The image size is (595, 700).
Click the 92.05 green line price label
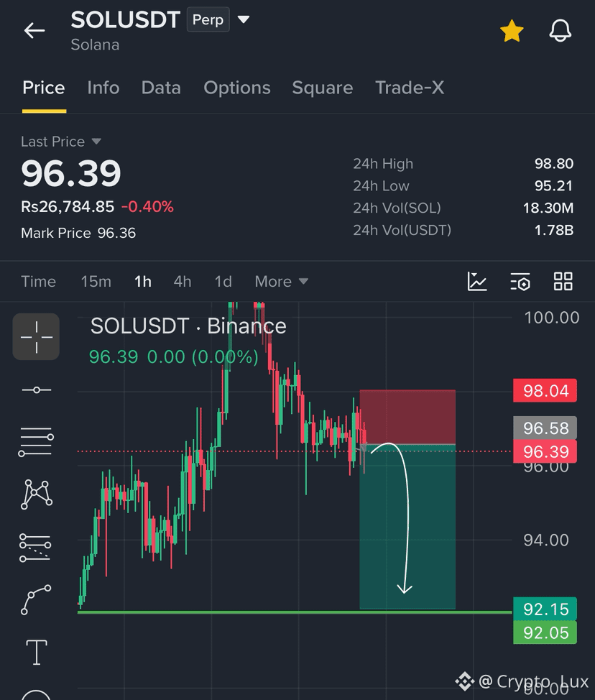(545, 632)
